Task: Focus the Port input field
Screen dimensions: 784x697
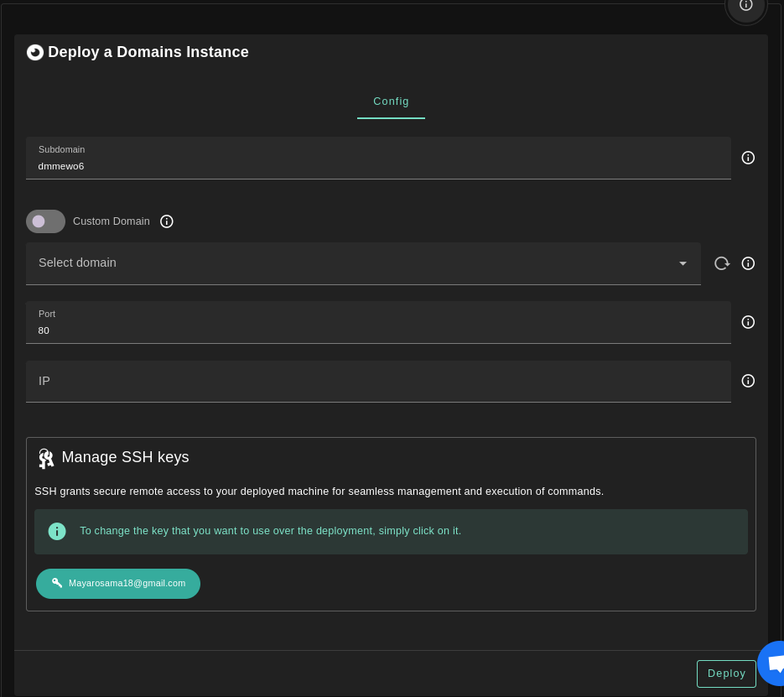Action: [x=378, y=323]
